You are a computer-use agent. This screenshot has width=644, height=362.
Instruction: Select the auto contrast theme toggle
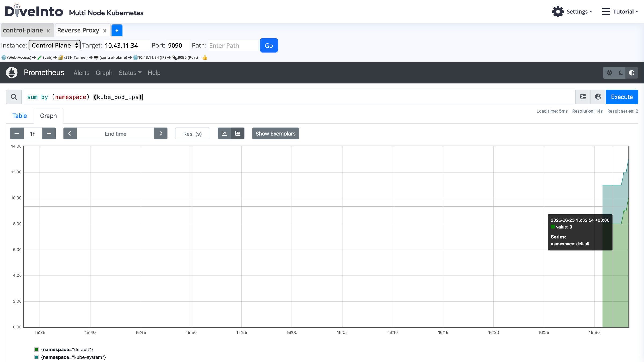pos(631,73)
